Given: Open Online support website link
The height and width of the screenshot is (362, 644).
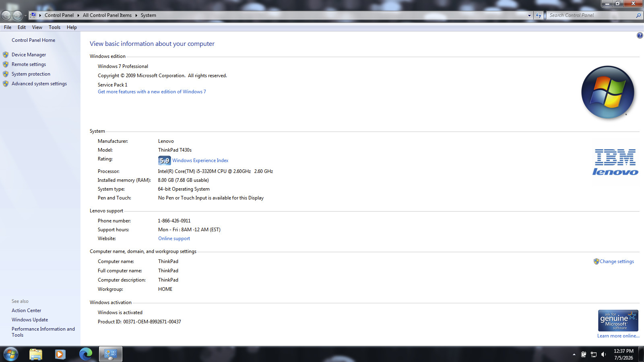Looking at the screenshot, I should click(174, 239).
